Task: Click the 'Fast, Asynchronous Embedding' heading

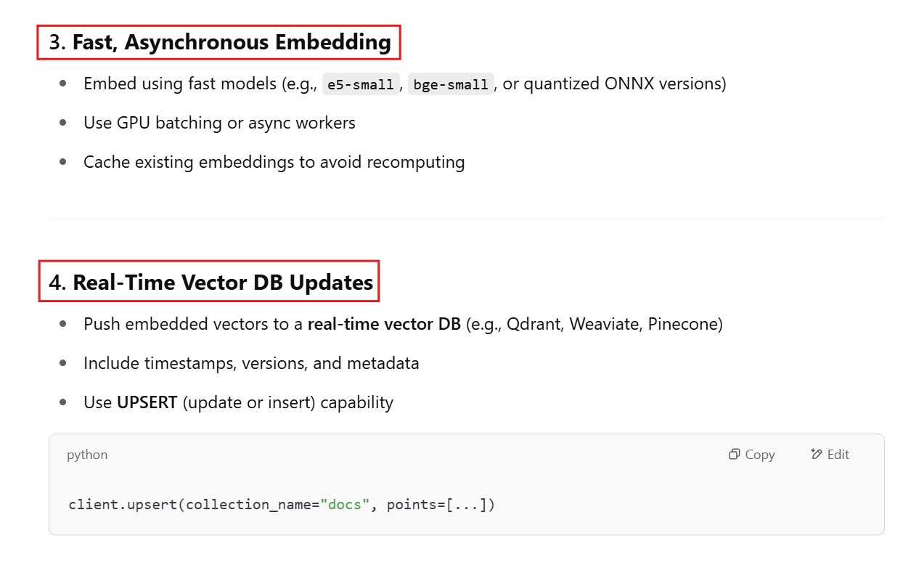Action: [x=232, y=42]
